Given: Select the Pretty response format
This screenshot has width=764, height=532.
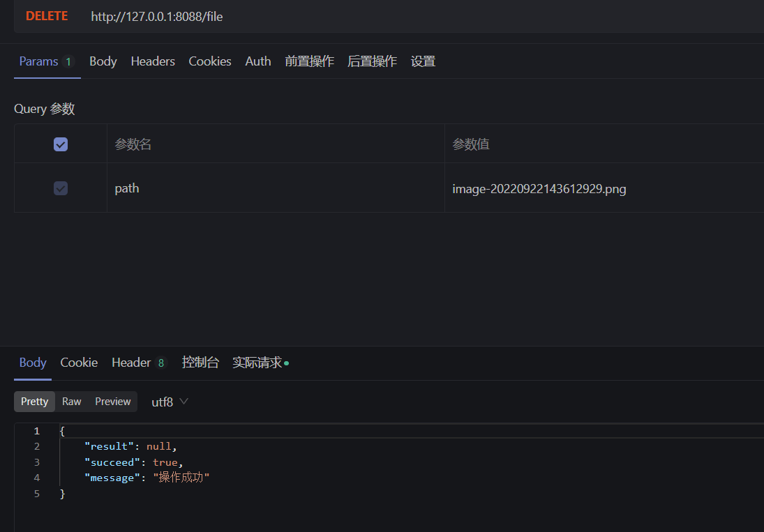Looking at the screenshot, I should coord(34,402).
